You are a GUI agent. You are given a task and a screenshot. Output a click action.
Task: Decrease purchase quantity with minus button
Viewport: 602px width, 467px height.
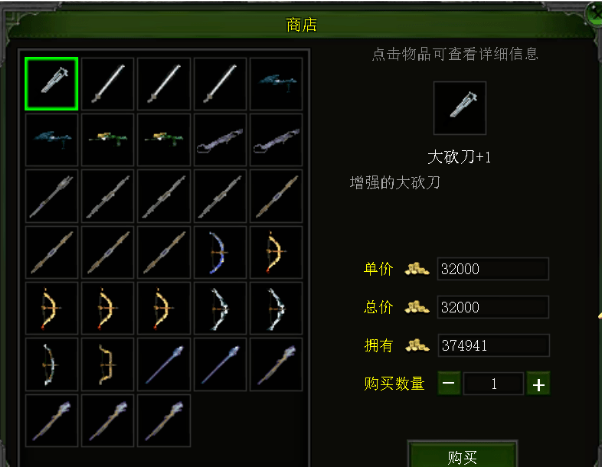click(449, 383)
